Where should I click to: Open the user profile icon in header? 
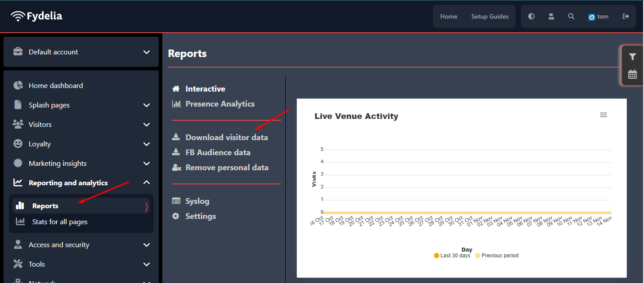click(x=551, y=16)
